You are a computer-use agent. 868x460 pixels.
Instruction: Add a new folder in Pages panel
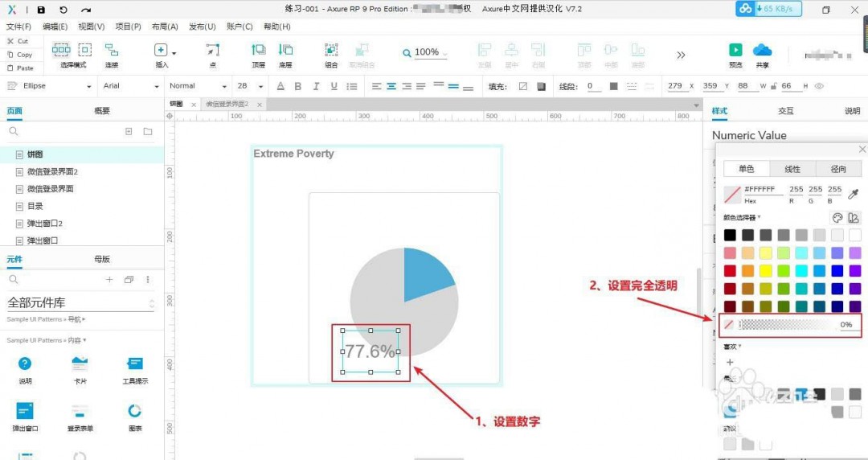(148, 131)
